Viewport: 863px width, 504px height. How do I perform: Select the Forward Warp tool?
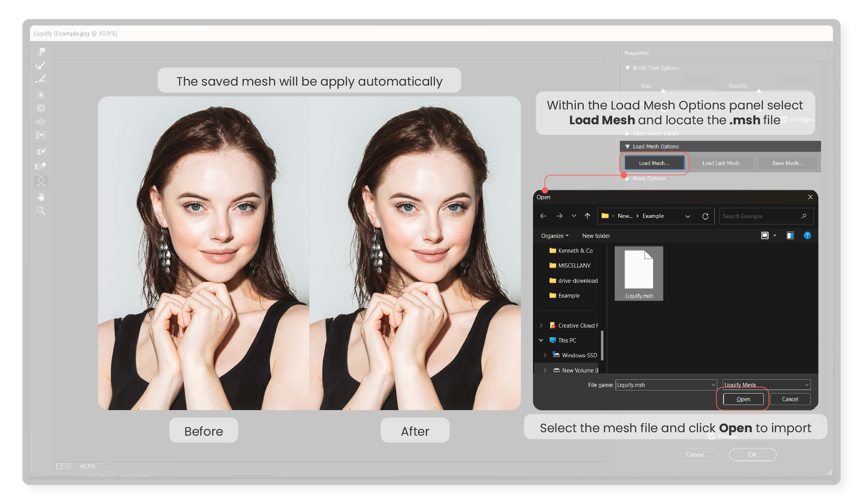[x=41, y=52]
